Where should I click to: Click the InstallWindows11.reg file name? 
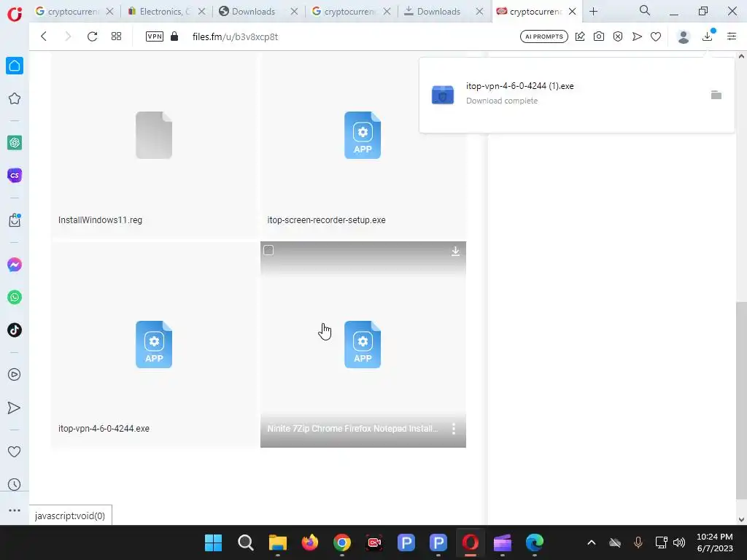100,220
